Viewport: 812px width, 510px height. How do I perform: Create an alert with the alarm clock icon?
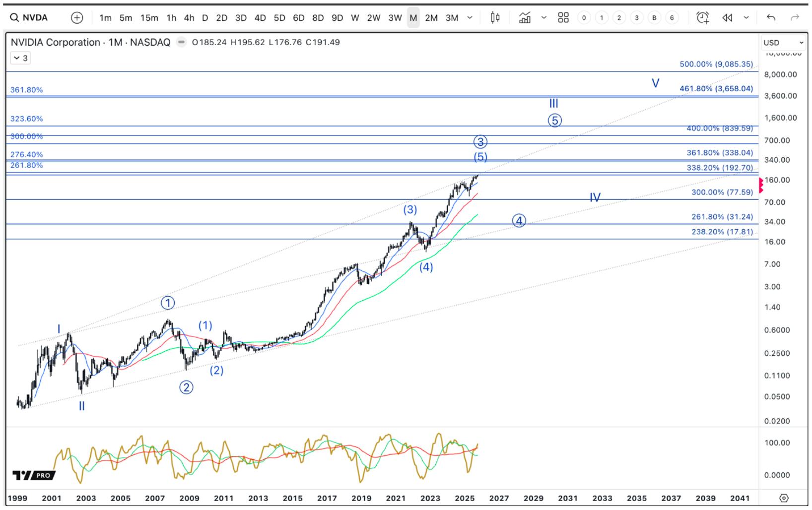coord(702,18)
